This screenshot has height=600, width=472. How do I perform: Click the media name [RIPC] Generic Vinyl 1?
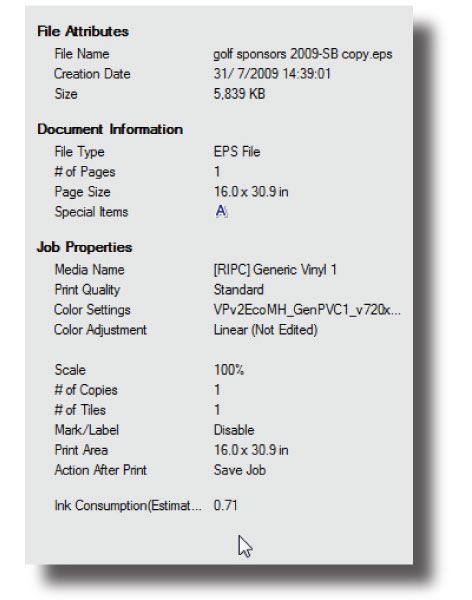point(275,270)
